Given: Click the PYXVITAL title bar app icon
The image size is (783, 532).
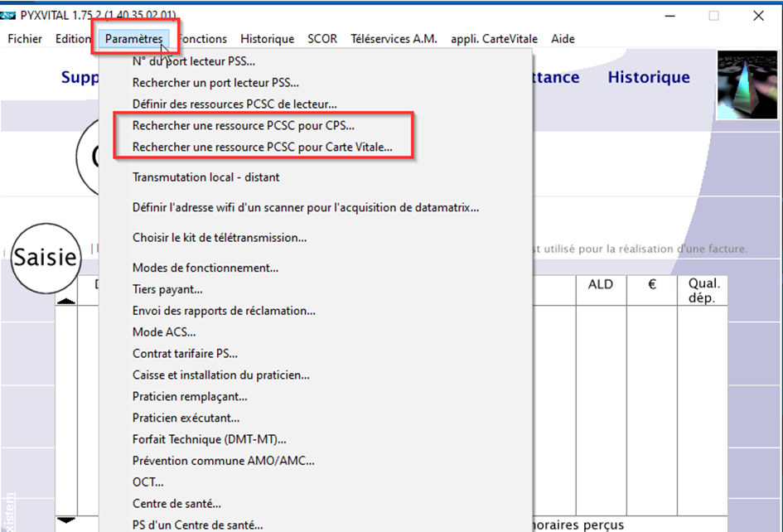Looking at the screenshot, I should (7, 16).
